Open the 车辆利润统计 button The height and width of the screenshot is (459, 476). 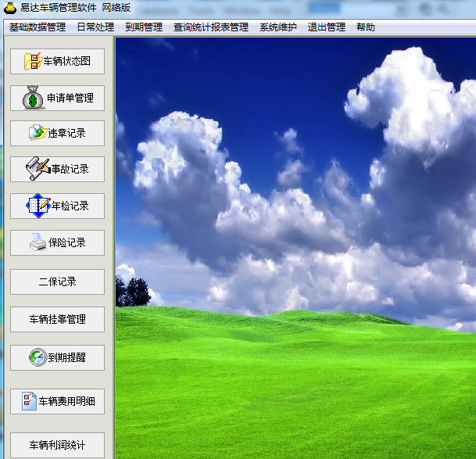click(x=57, y=445)
